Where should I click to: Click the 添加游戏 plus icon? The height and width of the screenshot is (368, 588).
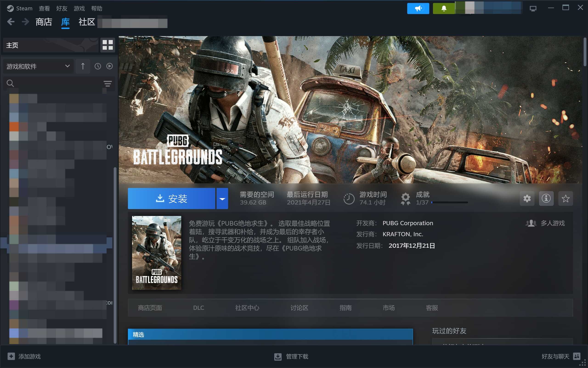coord(11,356)
